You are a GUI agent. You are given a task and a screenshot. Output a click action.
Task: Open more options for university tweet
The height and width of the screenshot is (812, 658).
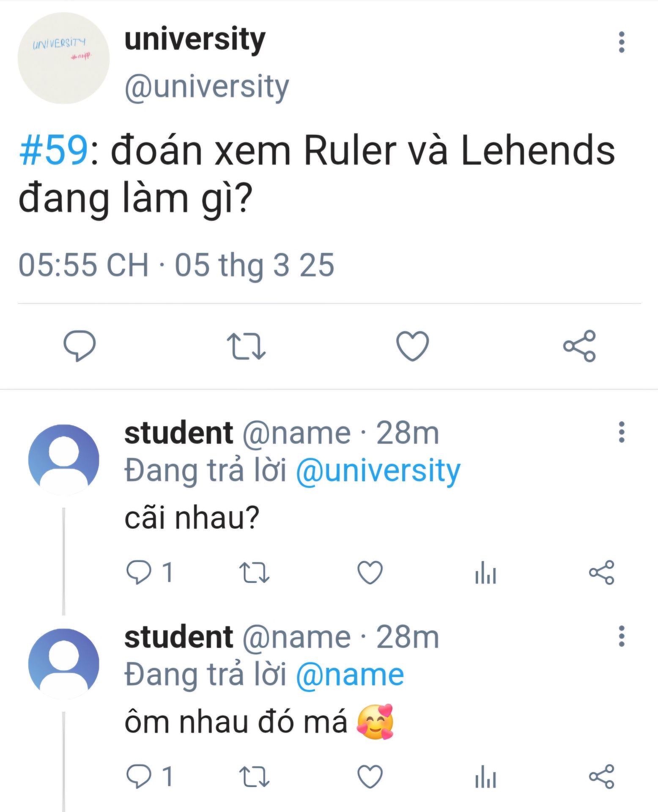coord(621,42)
